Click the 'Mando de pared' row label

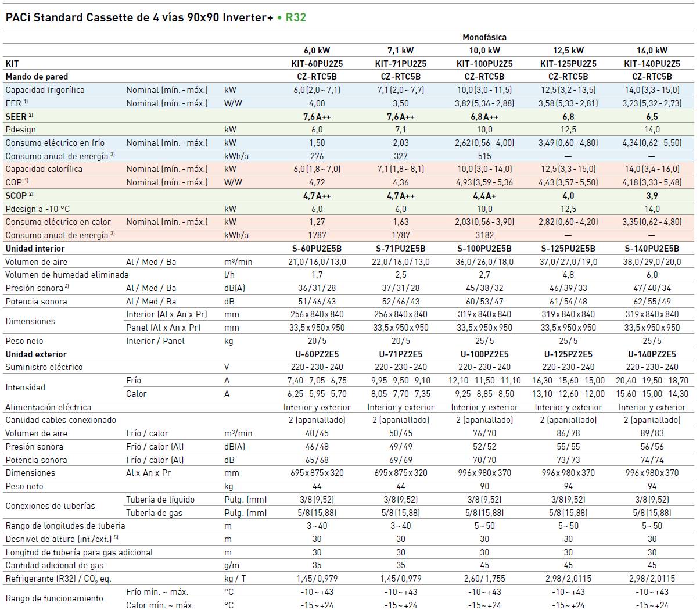[37, 77]
